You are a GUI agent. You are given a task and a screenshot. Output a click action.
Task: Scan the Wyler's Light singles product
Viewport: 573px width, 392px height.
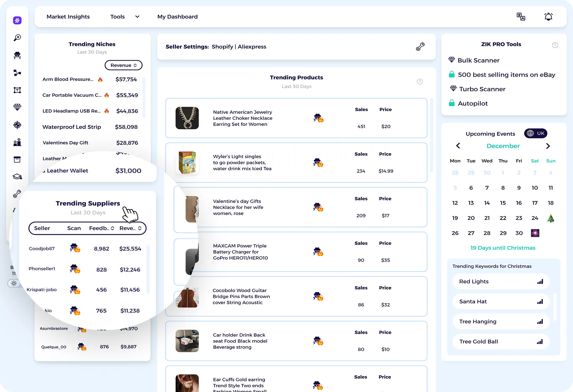pos(318,163)
